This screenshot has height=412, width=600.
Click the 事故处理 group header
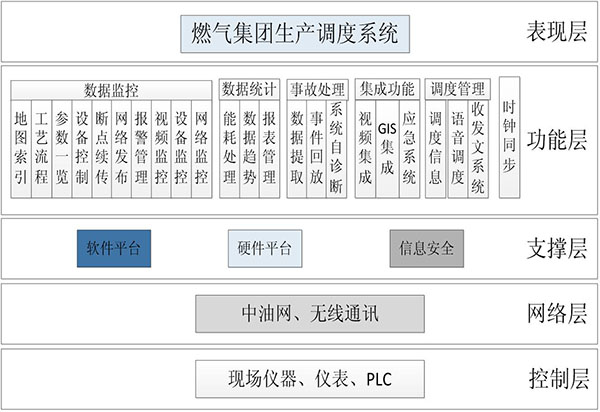(x=317, y=89)
